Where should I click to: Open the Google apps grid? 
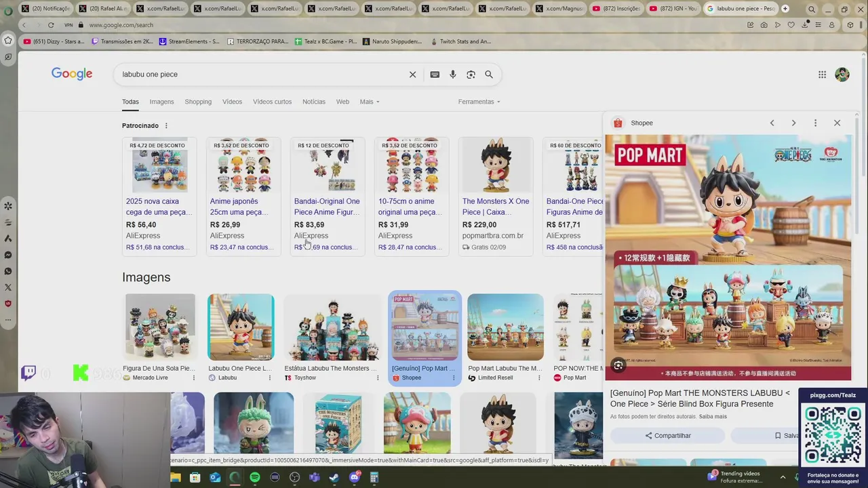(822, 75)
